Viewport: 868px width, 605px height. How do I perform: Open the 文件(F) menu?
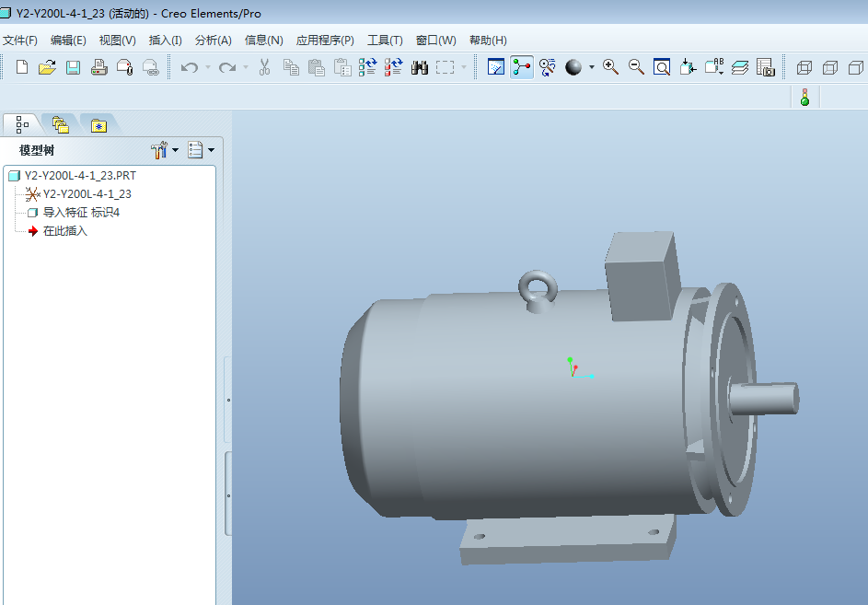coord(20,41)
